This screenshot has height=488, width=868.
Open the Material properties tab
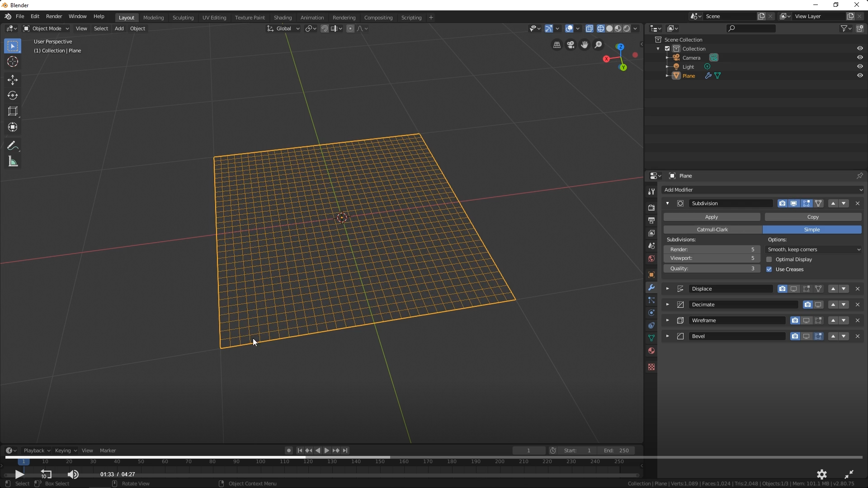(651, 351)
